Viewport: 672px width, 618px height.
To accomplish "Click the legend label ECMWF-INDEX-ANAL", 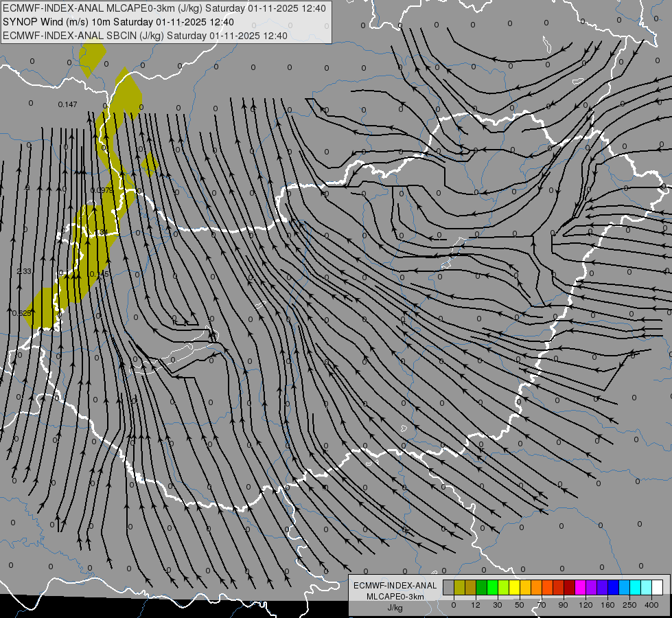I will [x=395, y=586].
